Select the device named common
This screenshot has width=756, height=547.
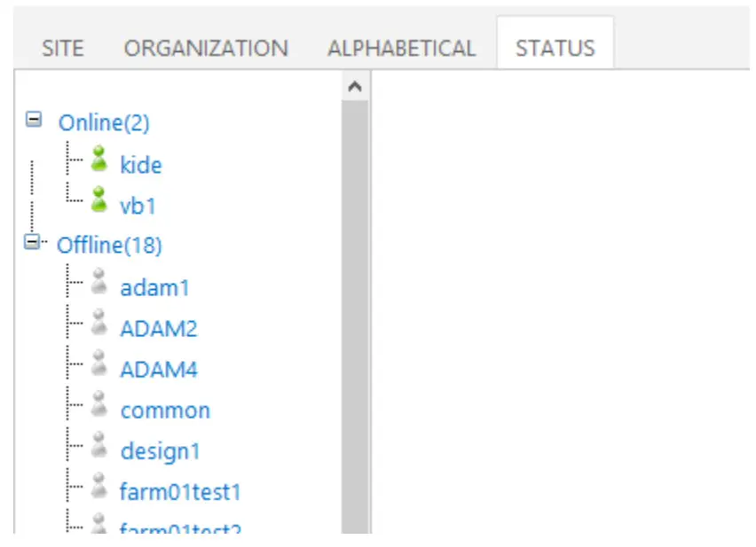coord(165,410)
